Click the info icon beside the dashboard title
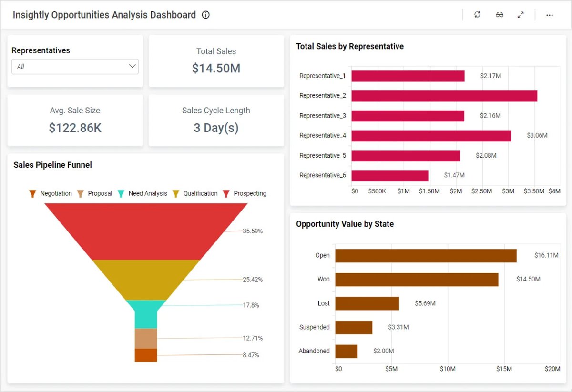The width and height of the screenshot is (572, 392). pos(205,15)
